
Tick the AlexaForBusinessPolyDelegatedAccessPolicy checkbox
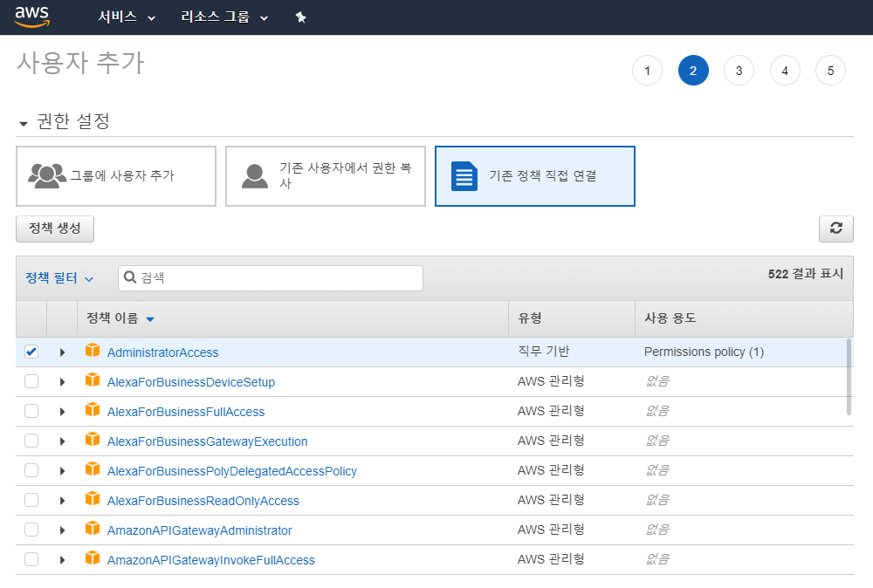coord(31,470)
